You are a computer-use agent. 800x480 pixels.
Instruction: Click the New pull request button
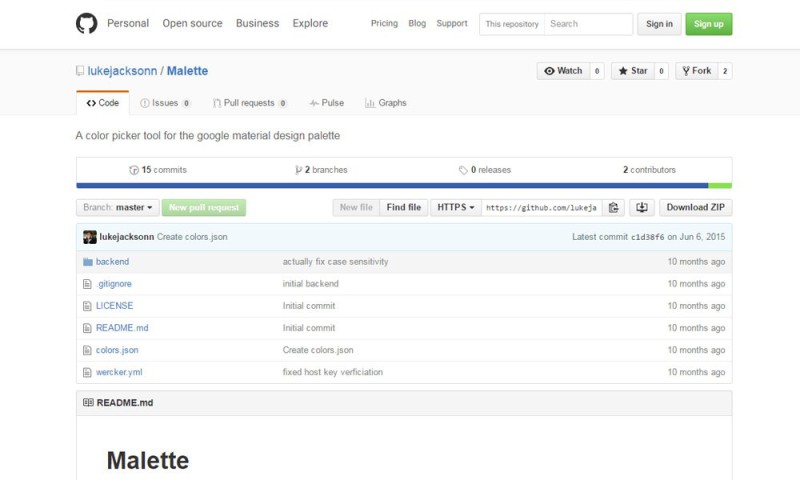[204, 208]
